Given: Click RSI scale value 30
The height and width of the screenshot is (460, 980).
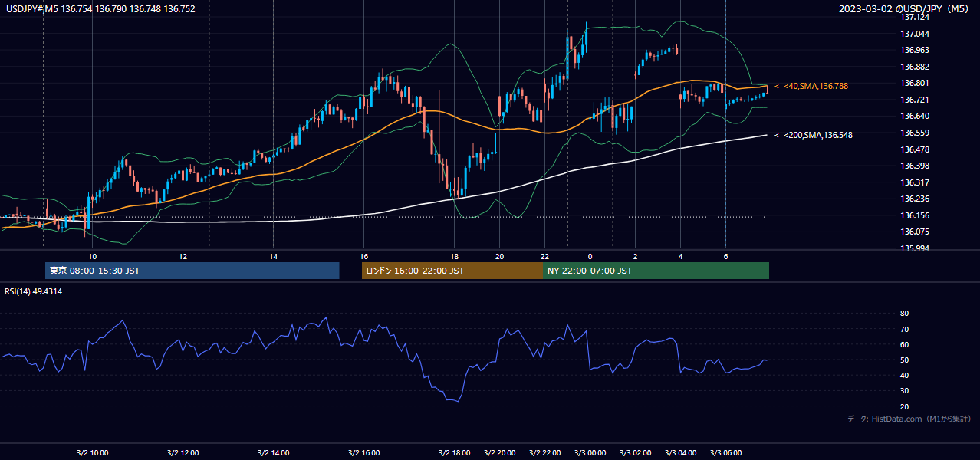Looking at the screenshot, I should tap(904, 391).
